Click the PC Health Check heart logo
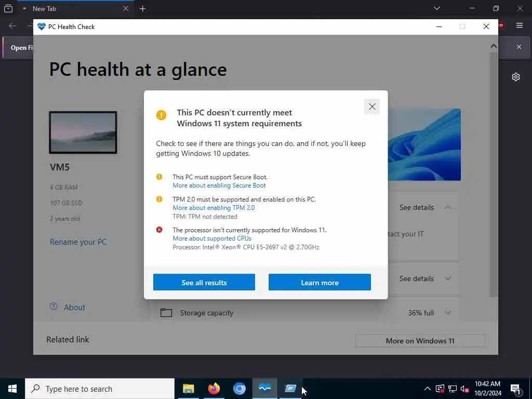The height and width of the screenshot is (399, 532). pos(42,26)
